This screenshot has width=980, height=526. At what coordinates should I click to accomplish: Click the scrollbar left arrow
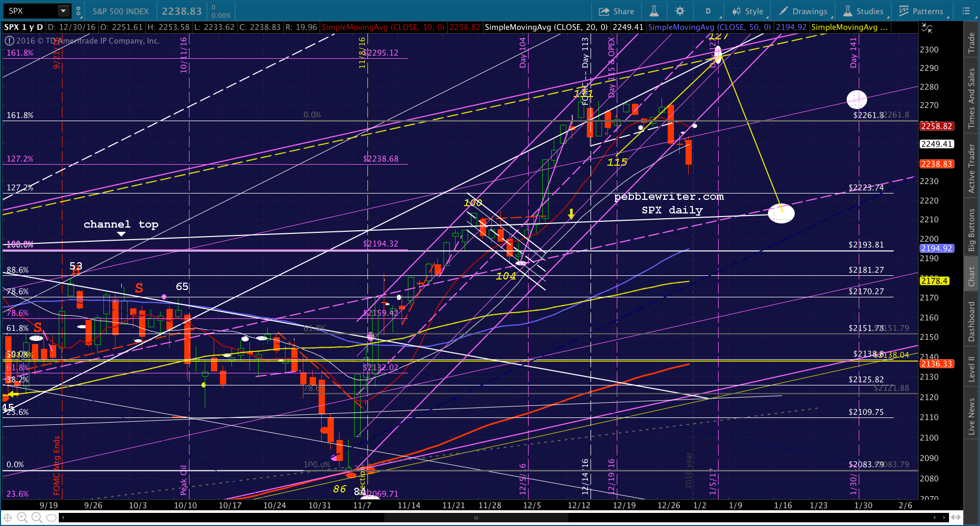pos(63,518)
